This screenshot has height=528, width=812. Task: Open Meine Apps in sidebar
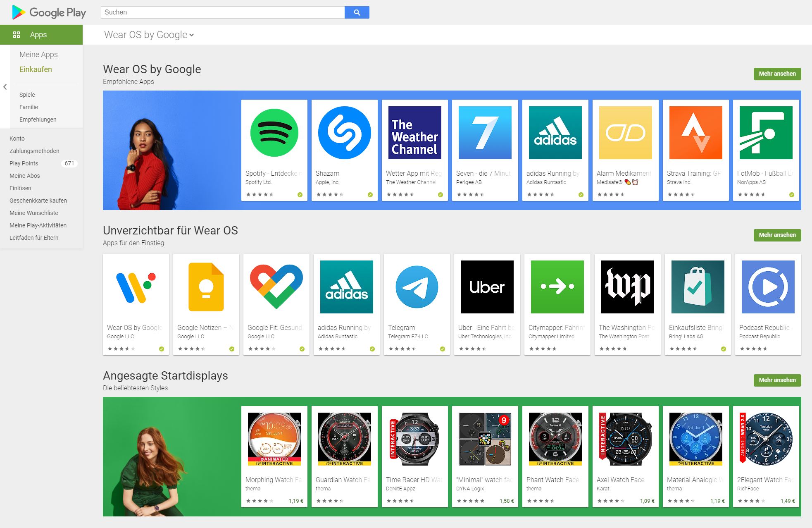38,55
